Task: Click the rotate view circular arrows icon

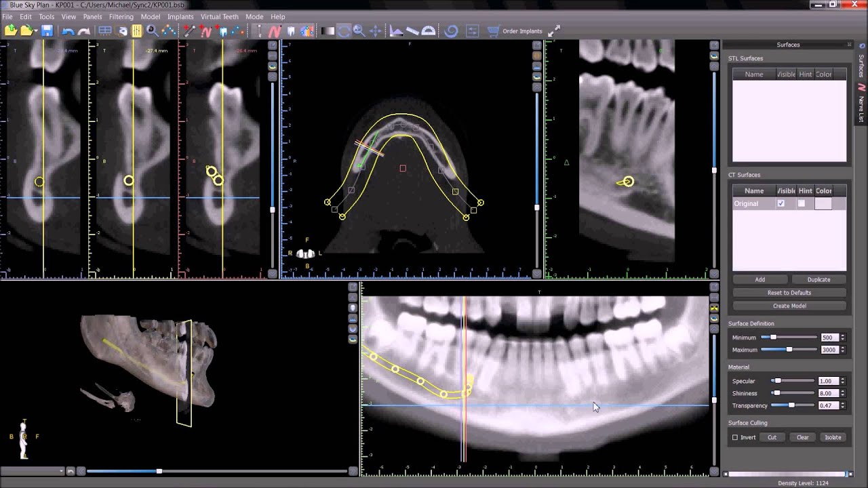Action: coord(344,30)
